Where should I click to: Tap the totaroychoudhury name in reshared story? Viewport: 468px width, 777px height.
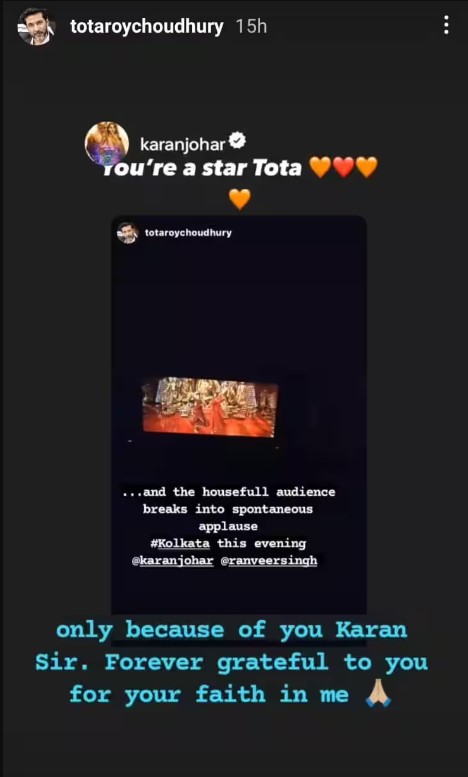(188, 233)
